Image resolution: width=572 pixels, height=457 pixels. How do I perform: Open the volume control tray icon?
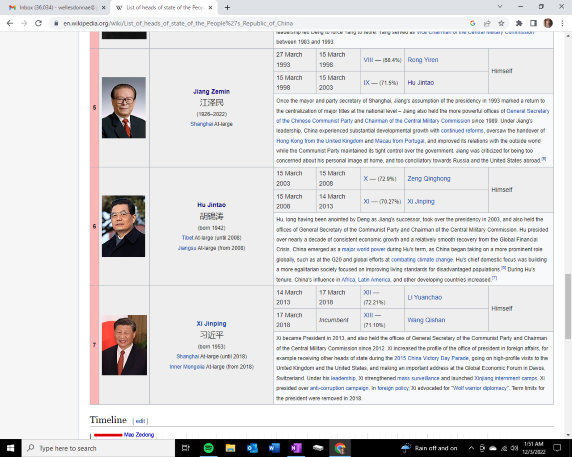[514, 448]
